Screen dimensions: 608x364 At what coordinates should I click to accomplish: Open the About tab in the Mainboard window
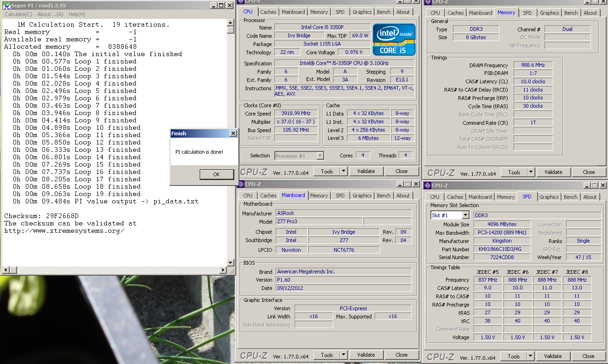click(403, 196)
